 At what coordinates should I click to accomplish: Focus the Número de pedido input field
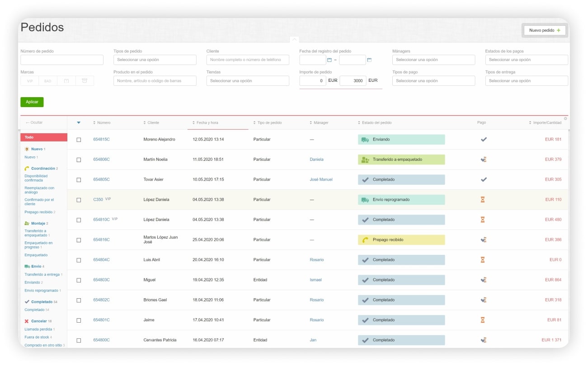click(62, 60)
